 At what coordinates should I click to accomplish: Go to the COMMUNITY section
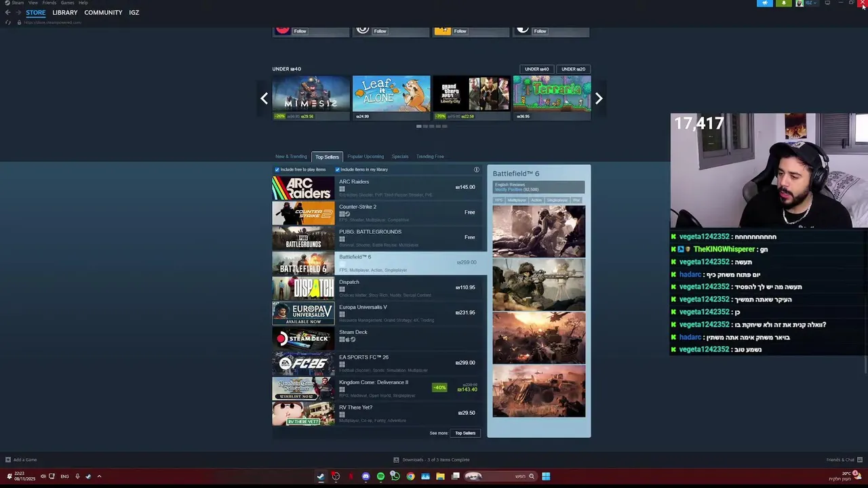[x=103, y=12]
